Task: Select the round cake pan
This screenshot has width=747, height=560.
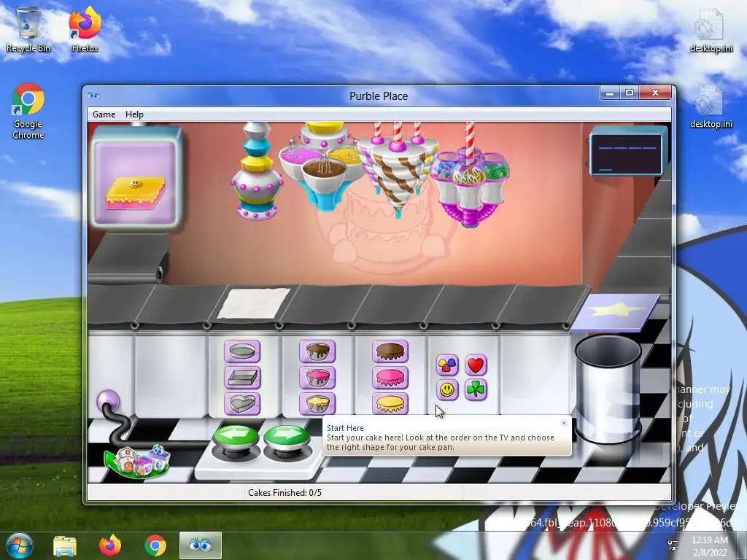Action: [242, 351]
